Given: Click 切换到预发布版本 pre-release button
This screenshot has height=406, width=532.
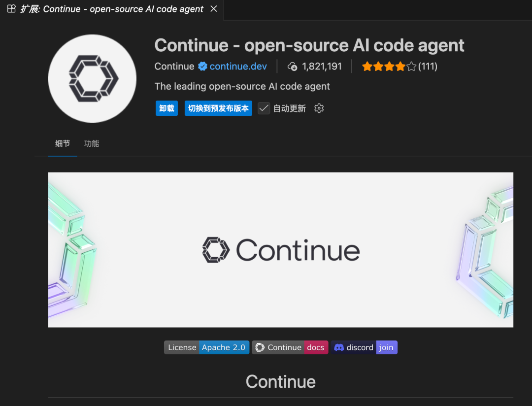Looking at the screenshot, I should pyautogui.click(x=218, y=108).
